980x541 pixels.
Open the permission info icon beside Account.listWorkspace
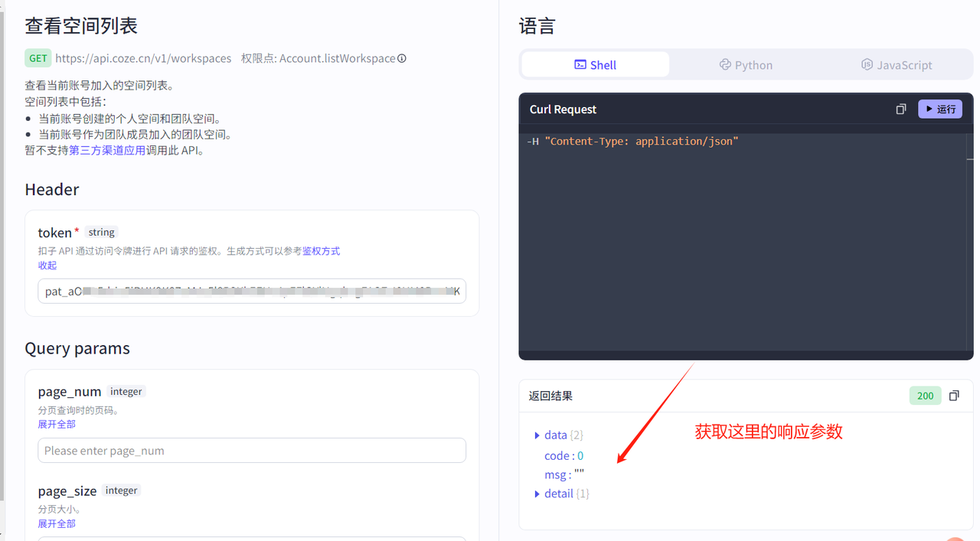click(x=402, y=58)
